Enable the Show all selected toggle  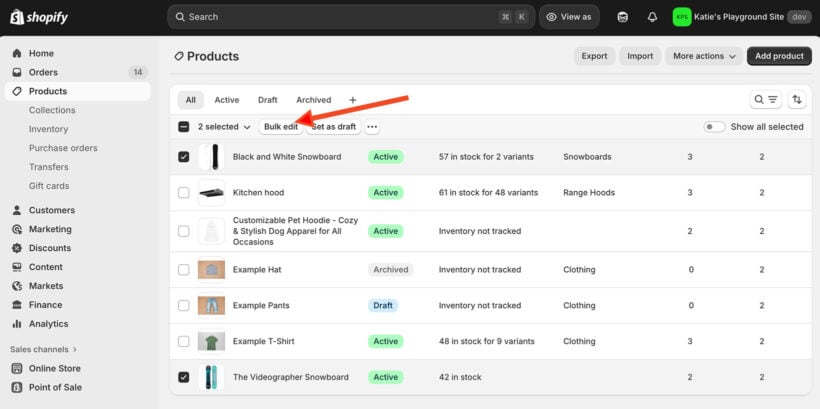[x=714, y=127]
